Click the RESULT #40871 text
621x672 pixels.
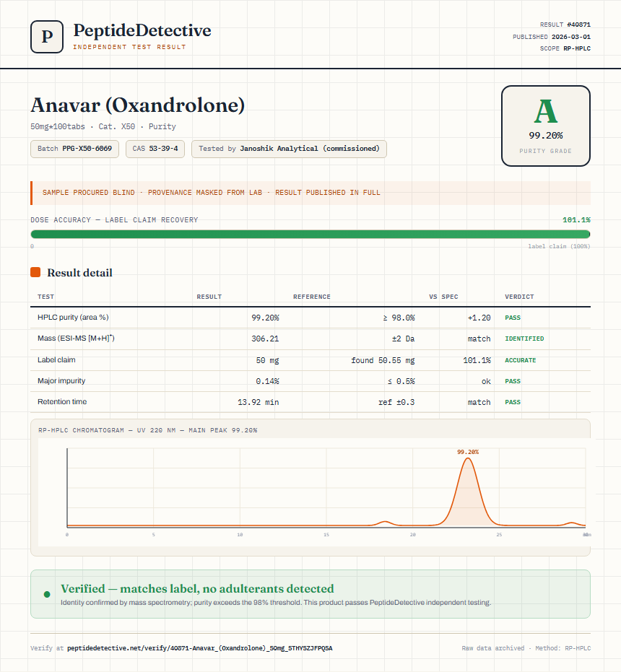pyautogui.click(x=565, y=25)
